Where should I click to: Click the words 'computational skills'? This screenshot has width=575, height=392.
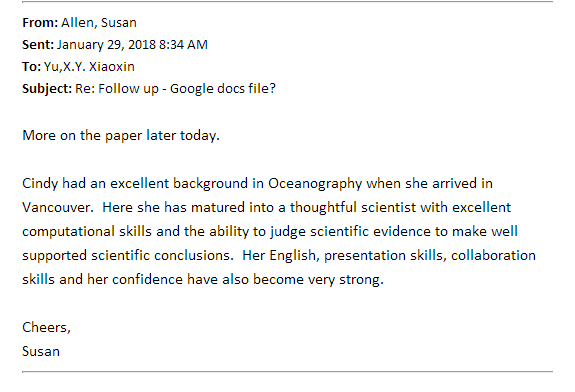pyautogui.click(x=87, y=231)
